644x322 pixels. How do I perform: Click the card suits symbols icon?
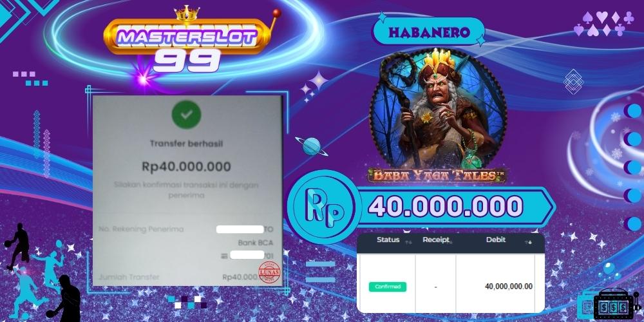point(604,23)
